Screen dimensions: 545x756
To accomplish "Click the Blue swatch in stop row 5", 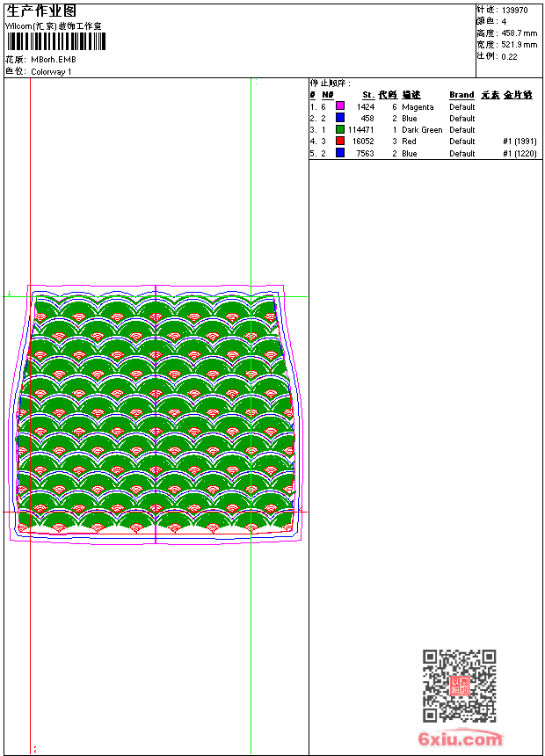I will pos(340,153).
